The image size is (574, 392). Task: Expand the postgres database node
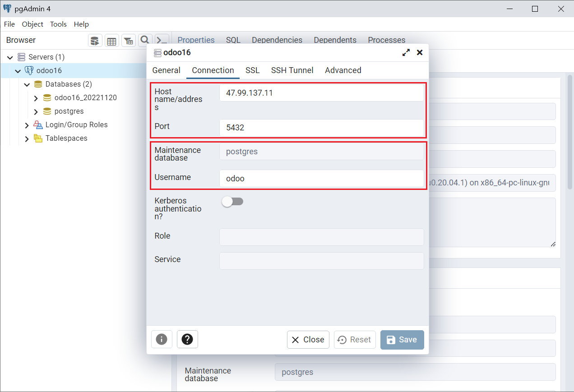[x=36, y=111]
